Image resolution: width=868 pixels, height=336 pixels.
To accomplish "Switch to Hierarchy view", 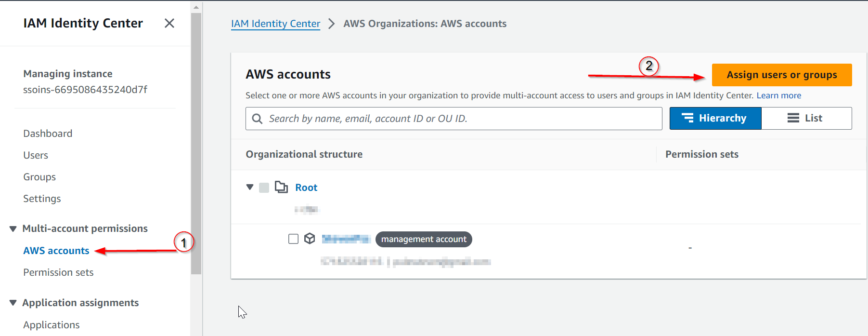I will [715, 118].
